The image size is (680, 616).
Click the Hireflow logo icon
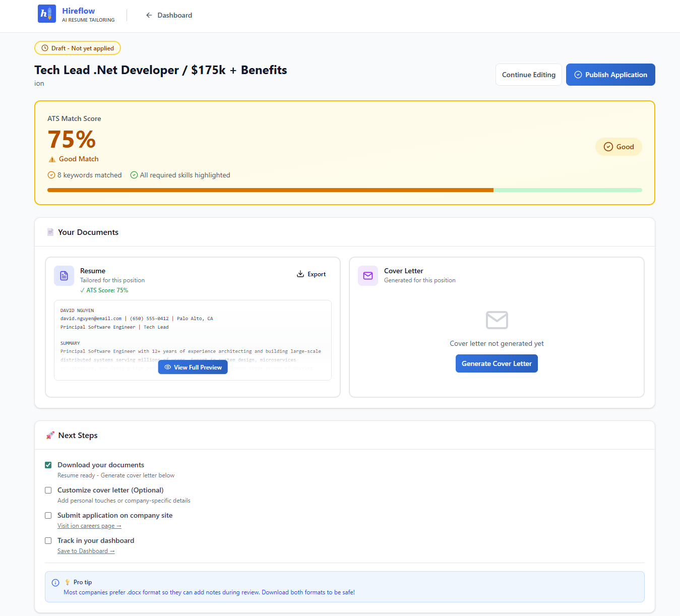47,14
